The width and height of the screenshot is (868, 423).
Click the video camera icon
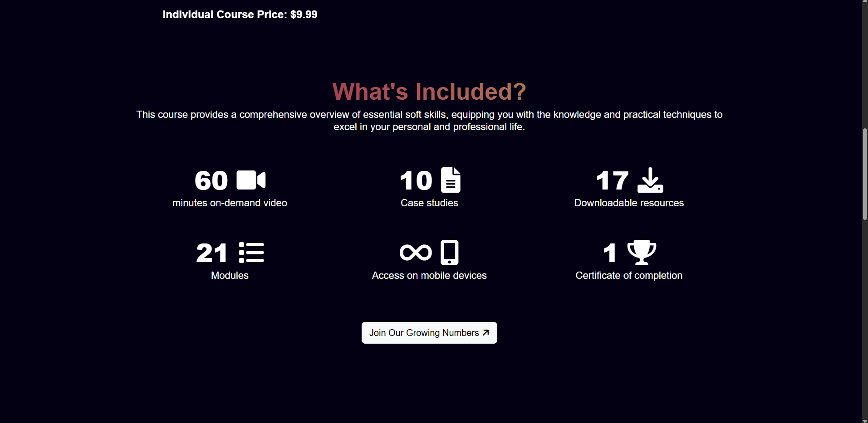pyautogui.click(x=251, y=180)
